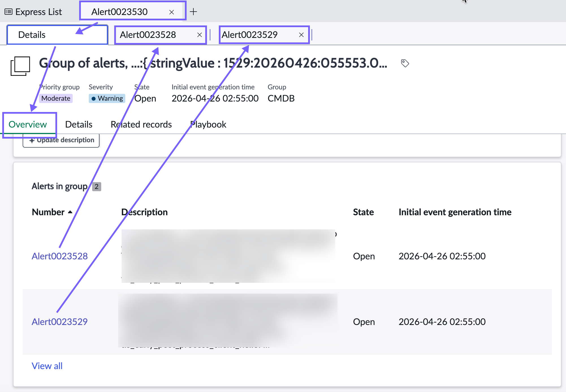Click the Moderate priority group badge

coord(56,98)
